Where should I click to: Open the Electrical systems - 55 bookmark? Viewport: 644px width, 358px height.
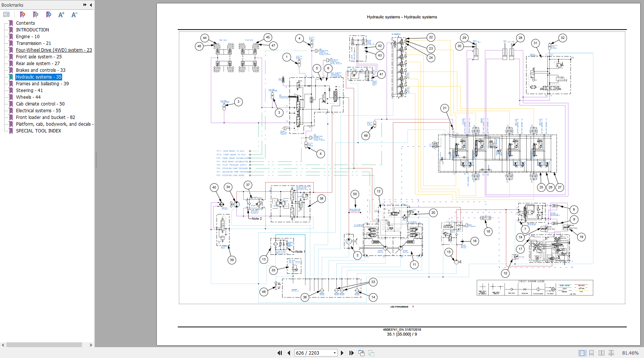[38, 111]
